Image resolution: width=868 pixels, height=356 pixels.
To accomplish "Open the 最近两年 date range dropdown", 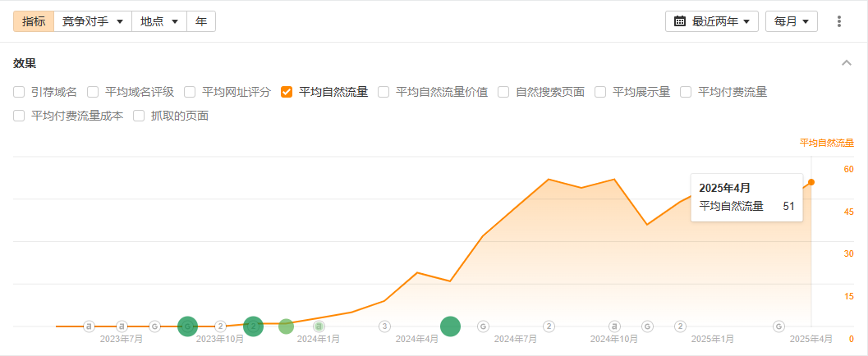I will click(x=712, y=21).
